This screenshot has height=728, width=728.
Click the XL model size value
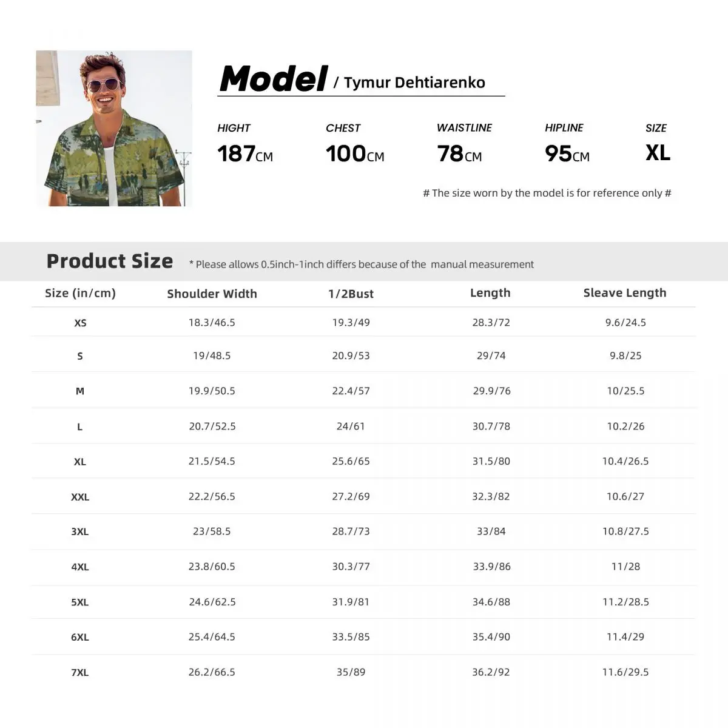658,153
